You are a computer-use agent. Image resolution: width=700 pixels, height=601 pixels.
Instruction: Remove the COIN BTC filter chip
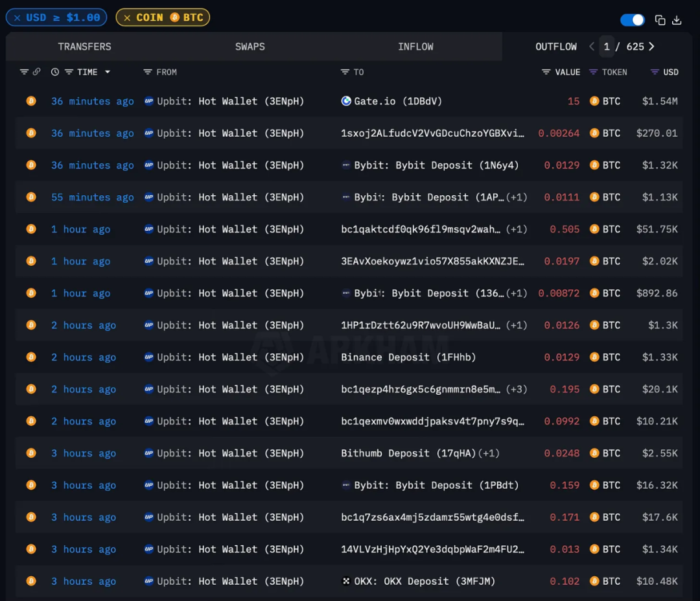point(126,18)
